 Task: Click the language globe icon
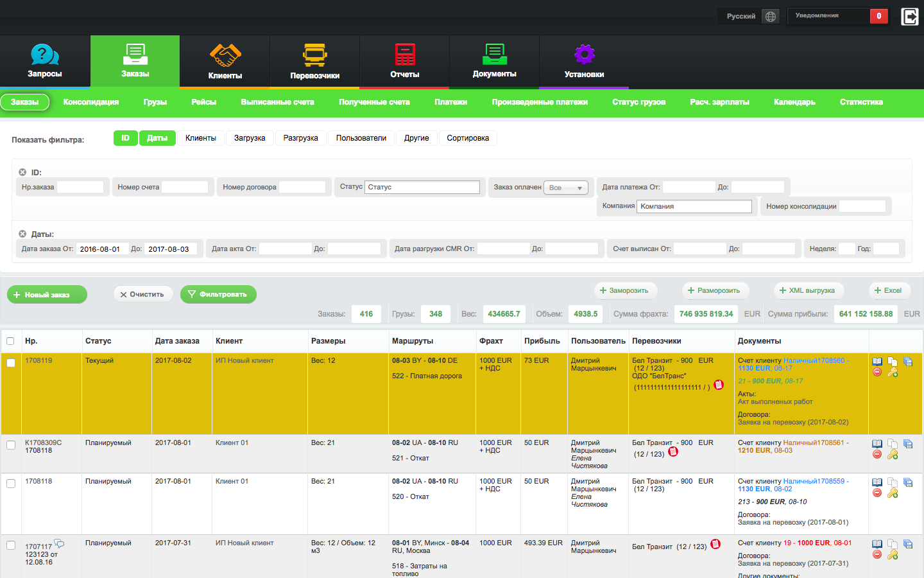[x=771, y=16]
